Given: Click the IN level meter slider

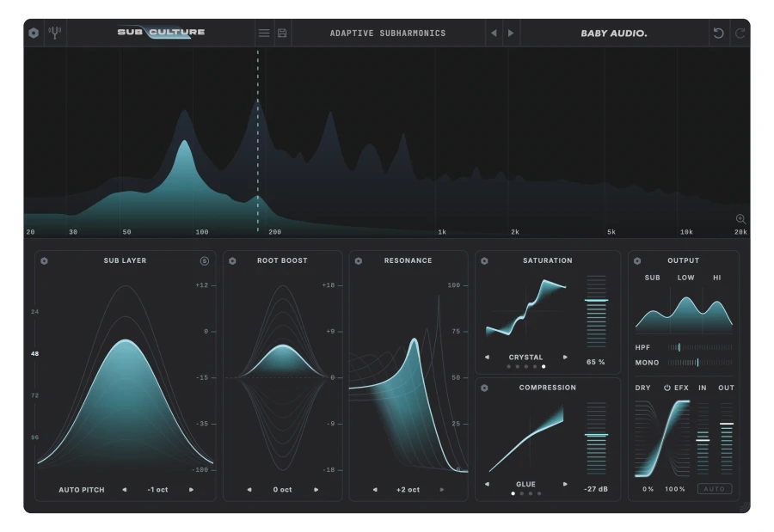Looking at the screenshot, I should coord(703,438).
